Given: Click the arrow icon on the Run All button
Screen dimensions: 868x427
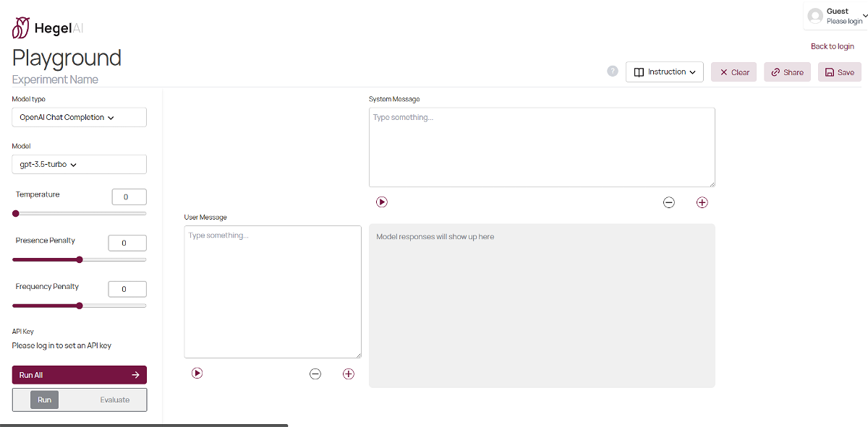Looking at the screenshot, I should [x=135, y=375].
